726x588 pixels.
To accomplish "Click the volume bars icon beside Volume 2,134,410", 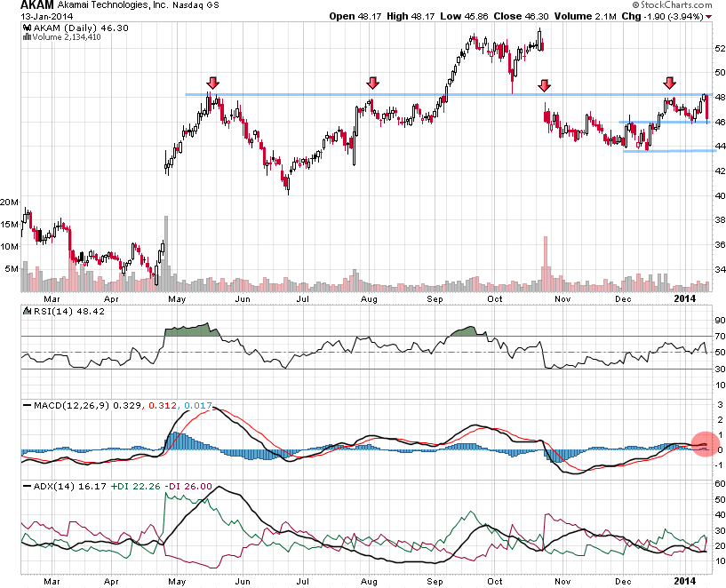I will tap(27, 36).
